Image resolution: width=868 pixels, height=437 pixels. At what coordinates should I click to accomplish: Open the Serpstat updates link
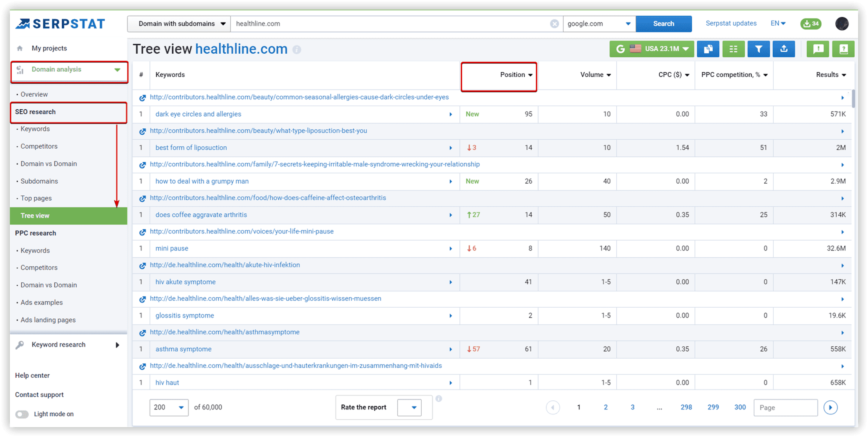731,23
